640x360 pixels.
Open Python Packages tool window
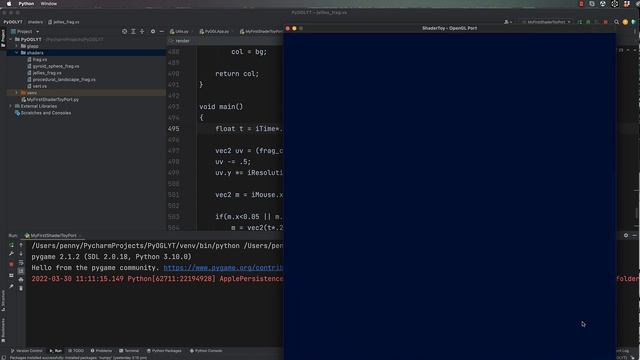[x=164, y=351]
